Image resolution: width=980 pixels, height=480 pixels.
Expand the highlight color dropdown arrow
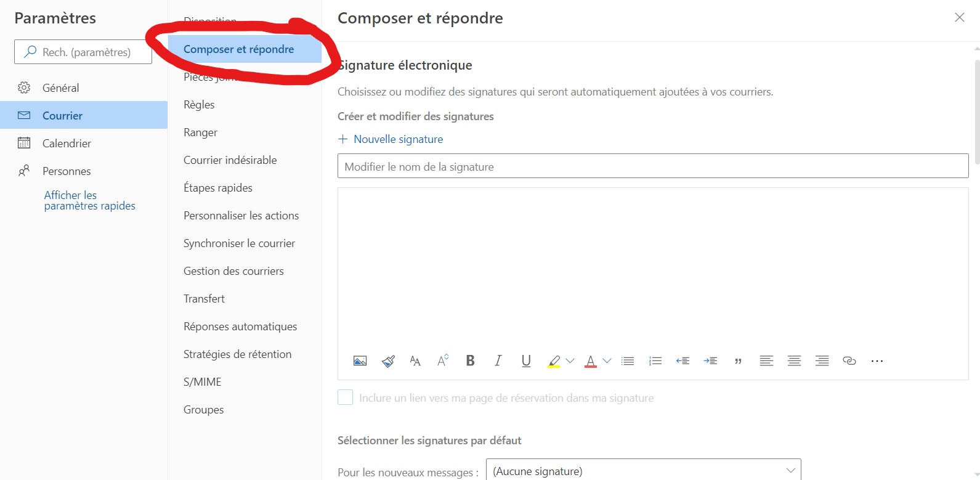[570, 361]
